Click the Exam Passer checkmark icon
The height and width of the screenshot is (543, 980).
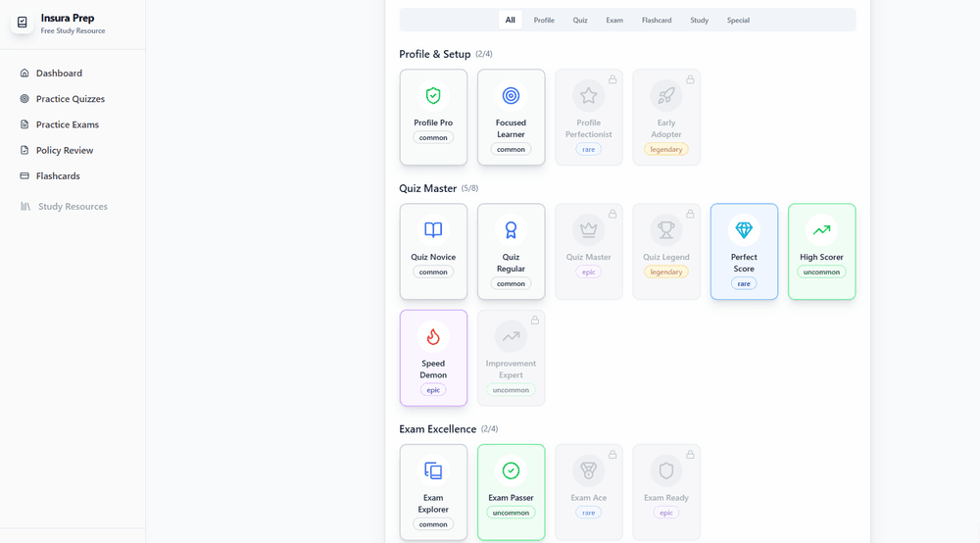click(x=511, y=470)
